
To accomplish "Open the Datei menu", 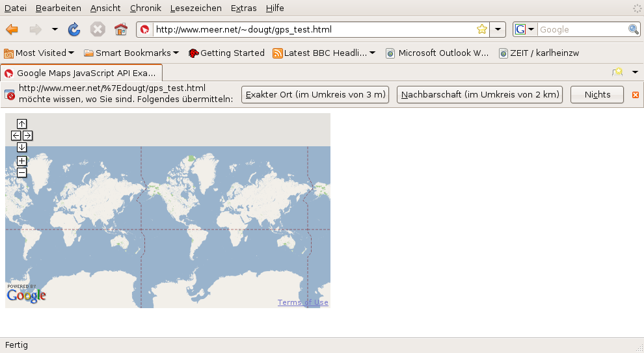I will coord(16,8).
